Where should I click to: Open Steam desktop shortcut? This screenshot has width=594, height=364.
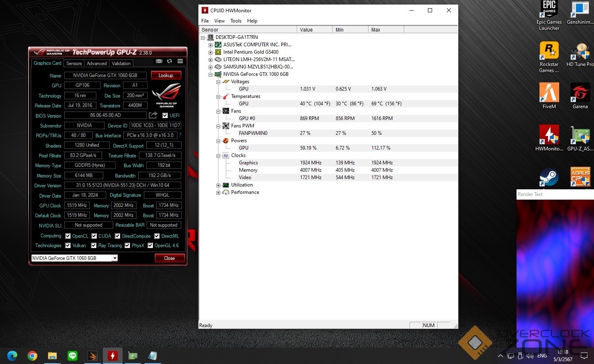[x=549, y=177]
